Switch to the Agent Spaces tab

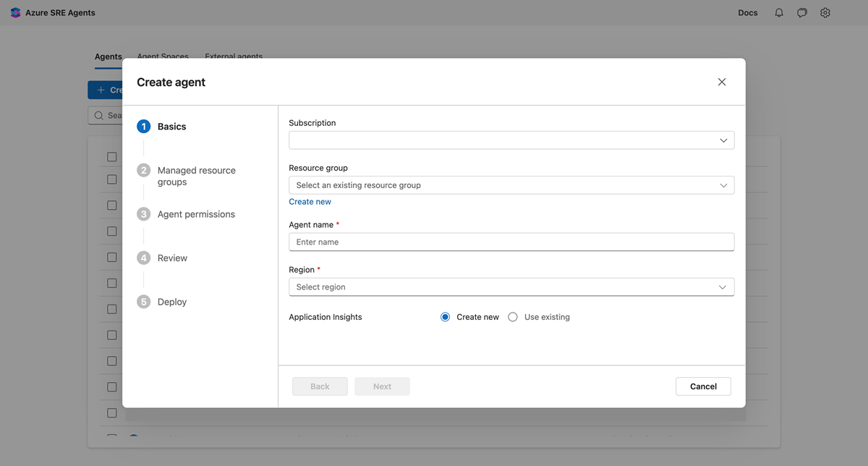point(163,56)
